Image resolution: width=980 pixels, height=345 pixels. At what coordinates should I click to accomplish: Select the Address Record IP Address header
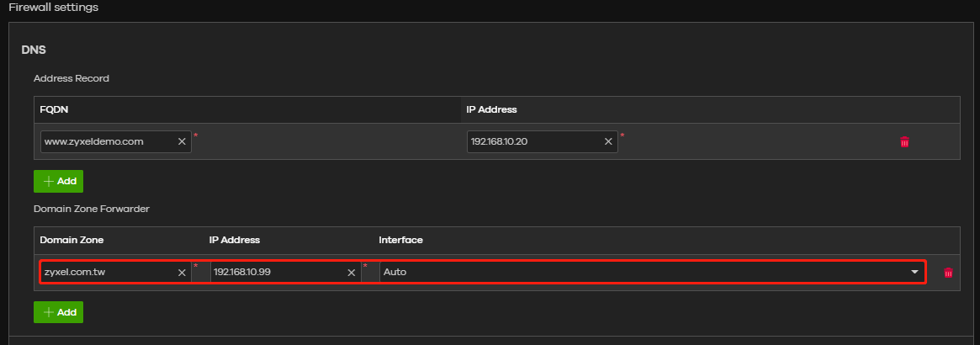tap(492, 109)
